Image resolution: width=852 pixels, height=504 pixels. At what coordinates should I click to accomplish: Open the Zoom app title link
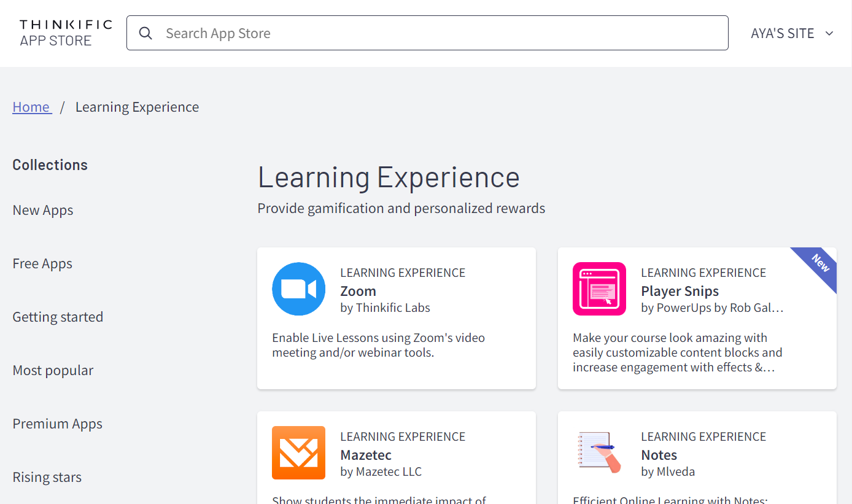(x=358, y=291)
